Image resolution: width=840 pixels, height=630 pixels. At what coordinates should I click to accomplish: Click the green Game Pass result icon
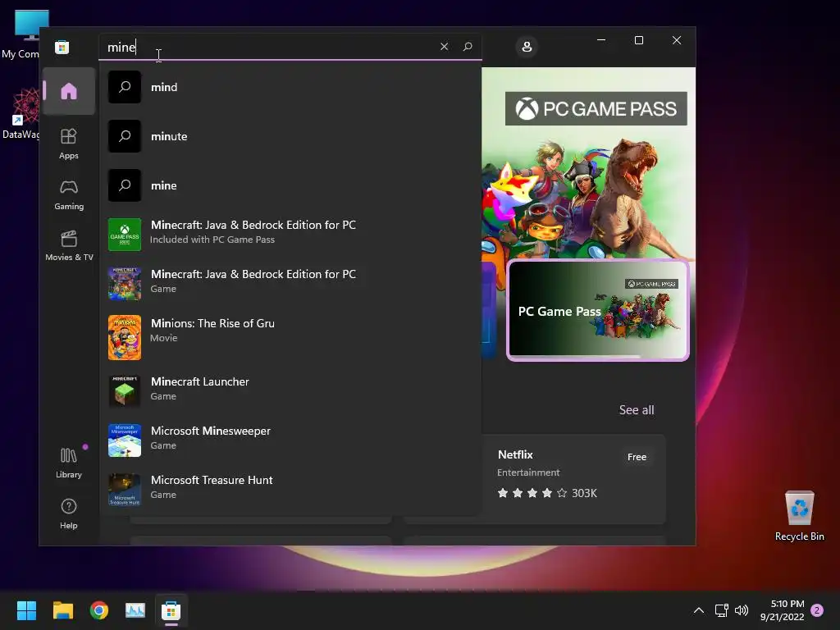(x=125, y=235)
